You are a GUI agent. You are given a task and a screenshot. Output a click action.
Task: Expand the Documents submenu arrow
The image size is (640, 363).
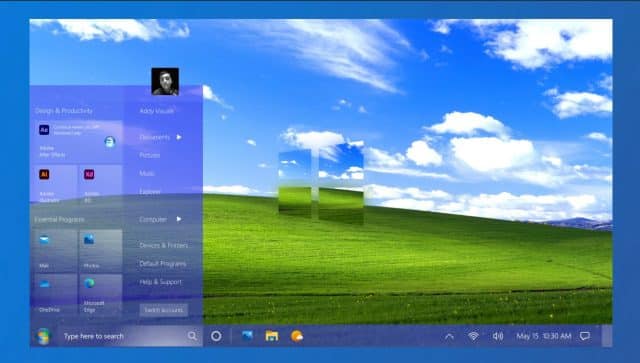(179, 137)
